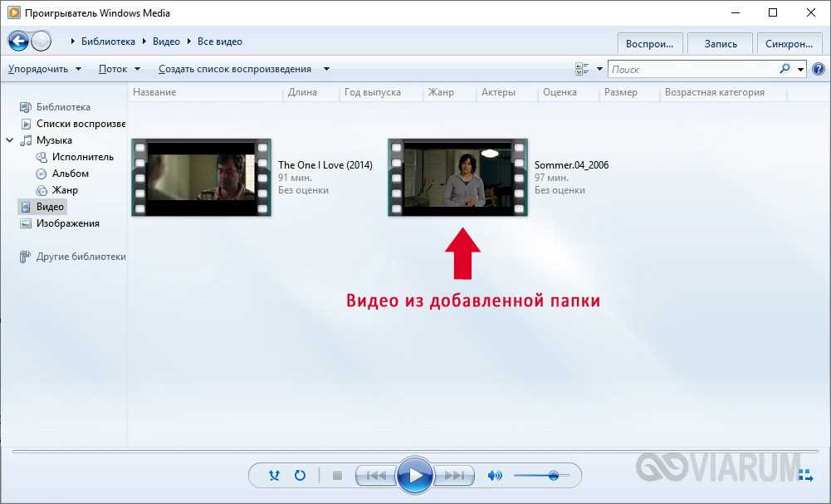Image resolution: width=831 pixels, height=504 pixels.
Task: Mute the volume speaker icon
Action: 495,476
